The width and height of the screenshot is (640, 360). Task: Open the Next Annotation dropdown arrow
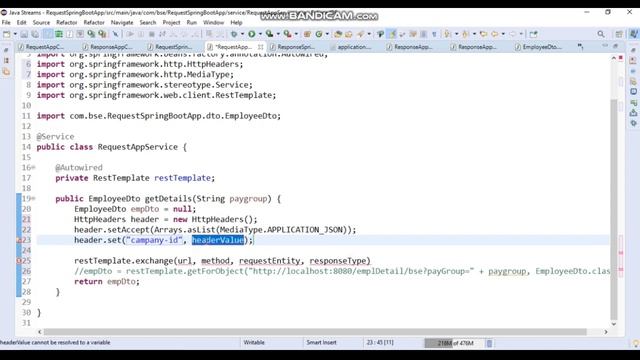(456, 34)
